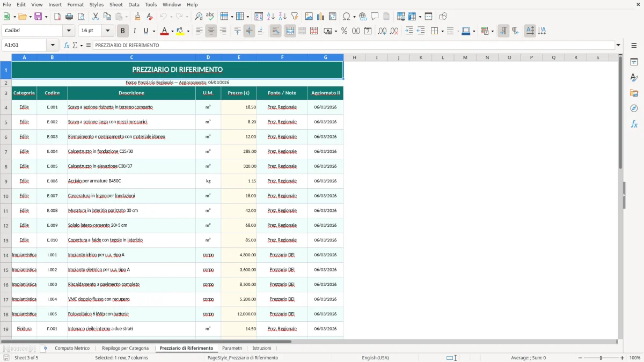Click the Copy icon

(x=107, y=17)
